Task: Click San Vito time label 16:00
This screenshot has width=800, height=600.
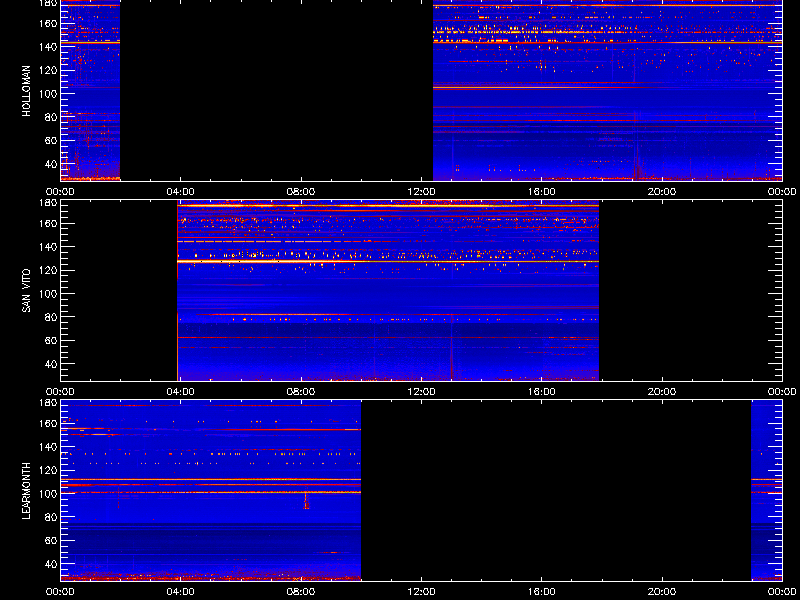Action: click(541, 392)
